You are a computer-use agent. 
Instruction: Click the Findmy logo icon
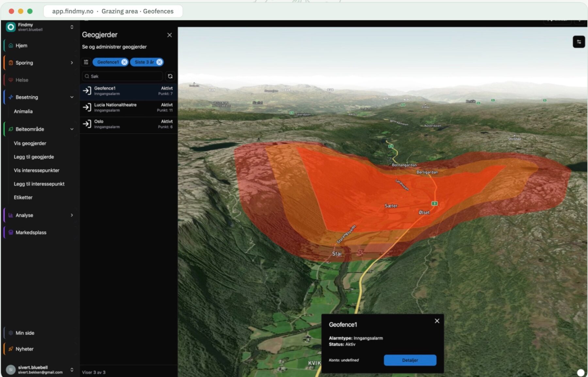click(11, 27)
